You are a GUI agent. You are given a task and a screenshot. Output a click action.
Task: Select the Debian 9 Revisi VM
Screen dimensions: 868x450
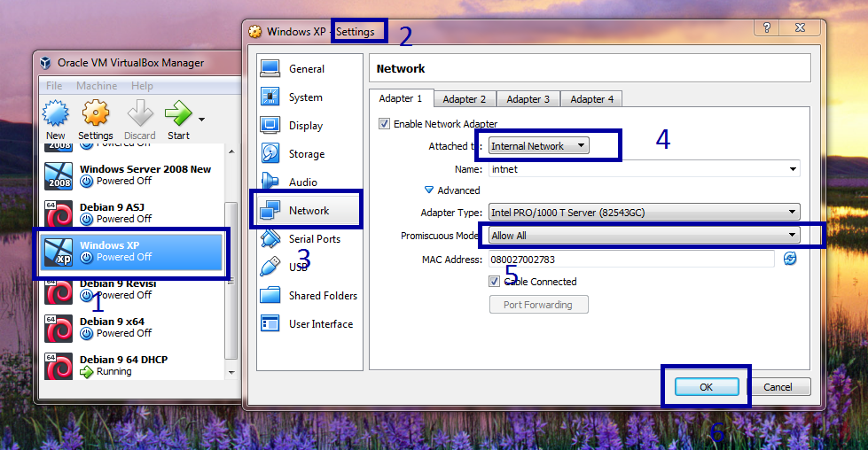(131, 290)
